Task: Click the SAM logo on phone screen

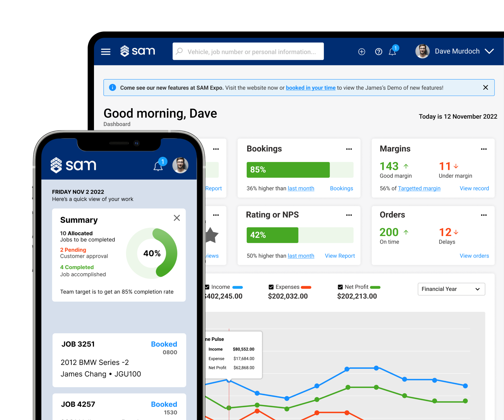Action: (73, 165)
